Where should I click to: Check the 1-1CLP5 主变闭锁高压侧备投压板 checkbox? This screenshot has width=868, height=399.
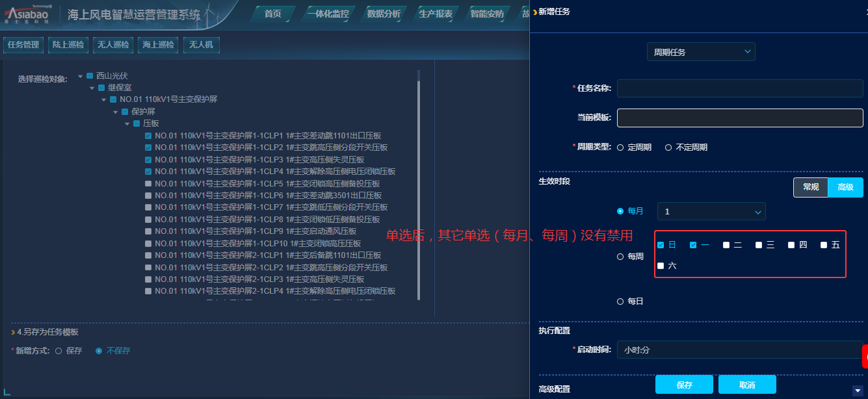[x=148, y=184]
